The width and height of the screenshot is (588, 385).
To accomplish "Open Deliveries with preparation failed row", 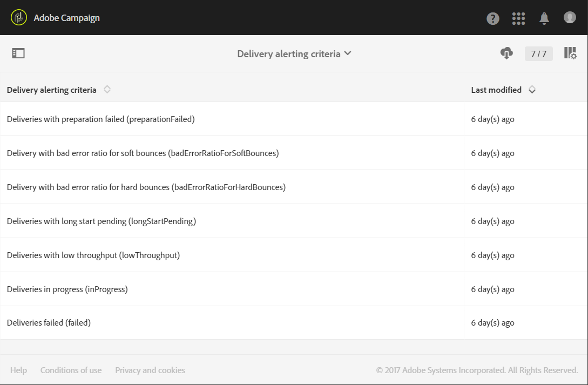I will pyautogui.click(x=101, y=119).
